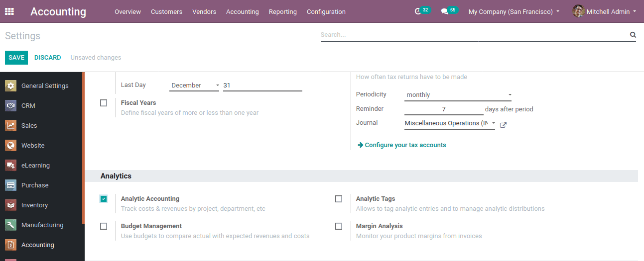Click the Inventory box sidebar icon
This screenshot has width=644, height=261.
coord(11,205)
